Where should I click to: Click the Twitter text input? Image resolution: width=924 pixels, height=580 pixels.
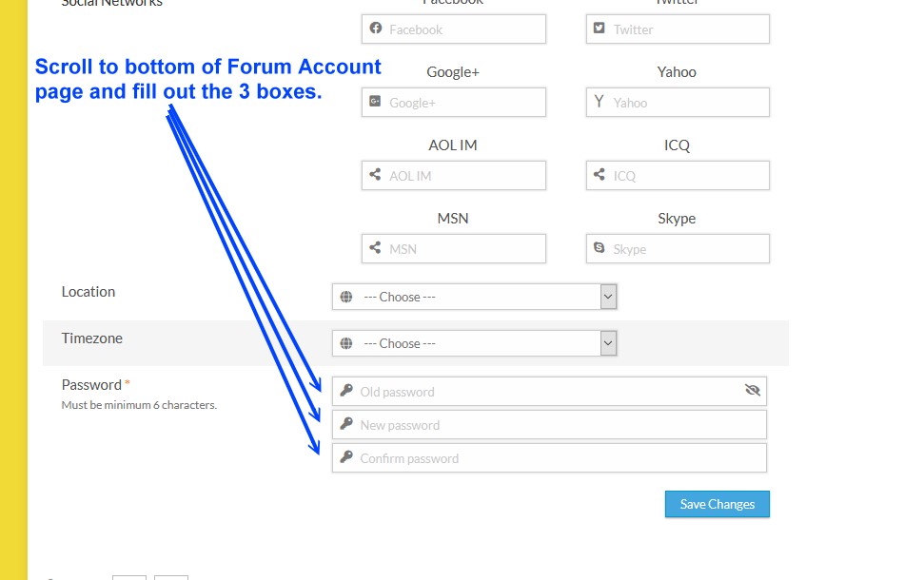pyautogui.click(x=685, y=29)
